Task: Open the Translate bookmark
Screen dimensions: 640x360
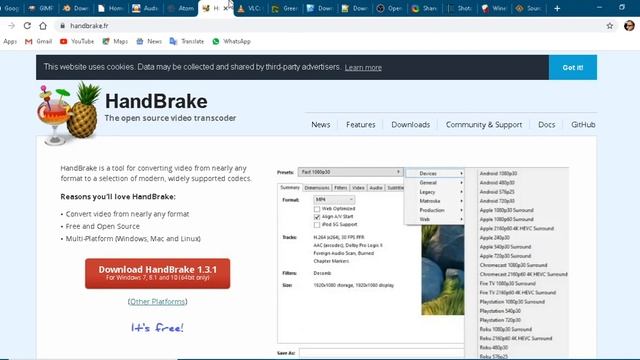Action: (187, 41)
